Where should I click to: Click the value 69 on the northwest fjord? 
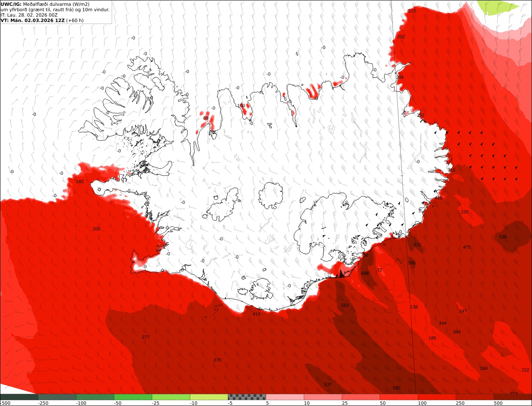click(x=205, y=118)
